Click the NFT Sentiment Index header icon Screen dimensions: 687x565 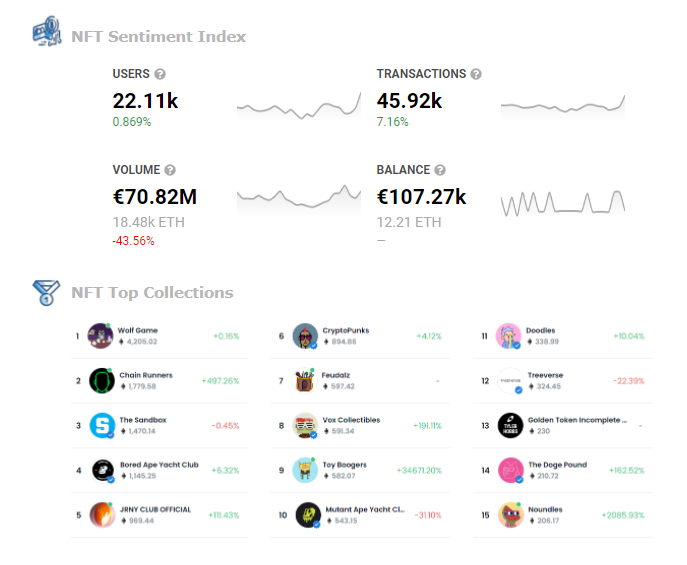[x=47, y=32]
